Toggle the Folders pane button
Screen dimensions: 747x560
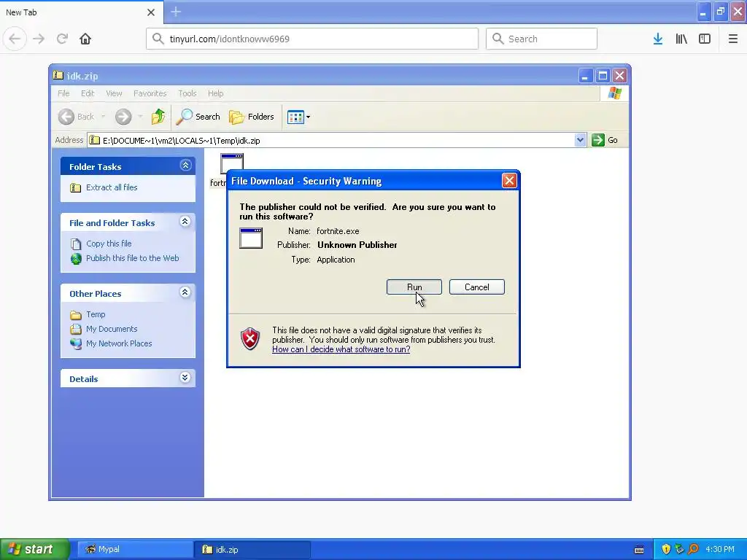[252, 117]
